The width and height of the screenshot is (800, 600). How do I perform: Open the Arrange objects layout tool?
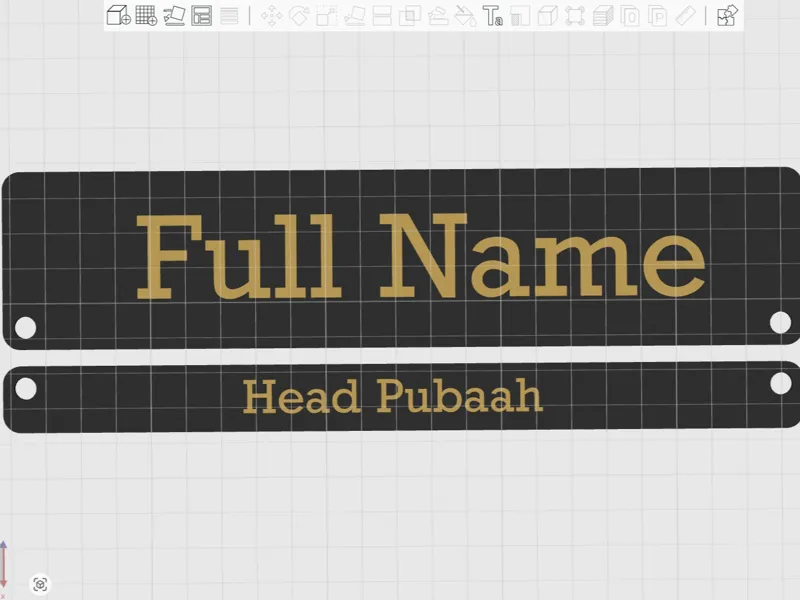[x=202, y=15]
